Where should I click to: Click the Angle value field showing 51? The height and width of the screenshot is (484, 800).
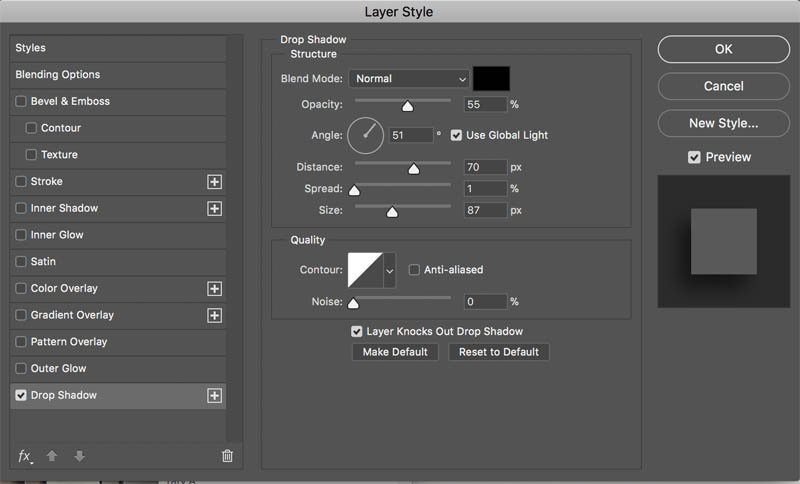411,135
